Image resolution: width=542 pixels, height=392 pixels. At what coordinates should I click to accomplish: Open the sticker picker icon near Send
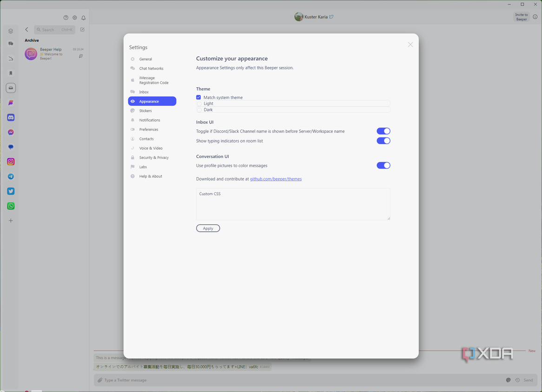pos(508,380)
